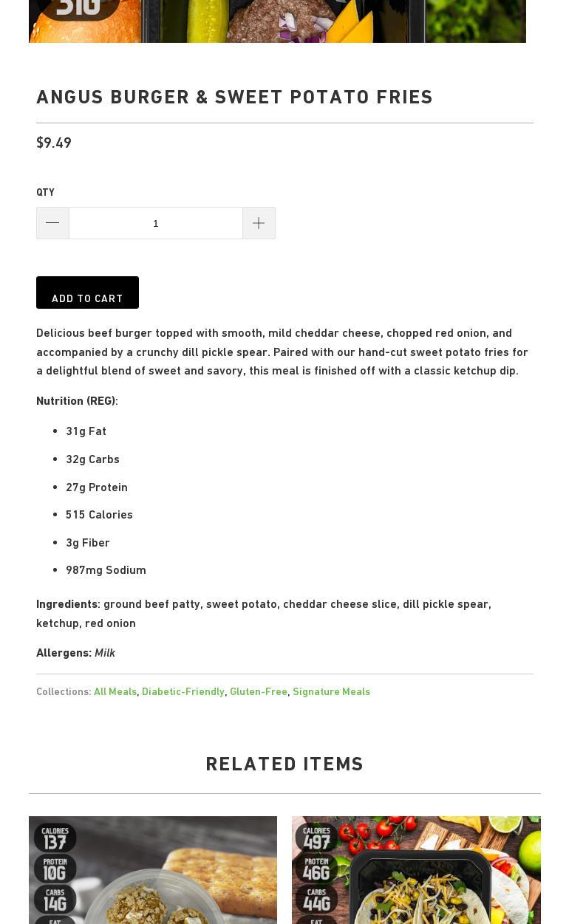Click the Related Items heading

click(284, 764)
